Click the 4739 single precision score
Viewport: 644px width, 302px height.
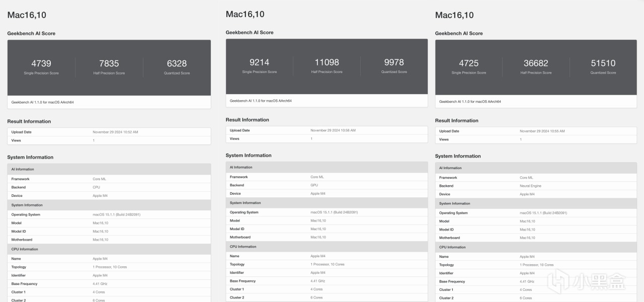(x=41, y=63)
